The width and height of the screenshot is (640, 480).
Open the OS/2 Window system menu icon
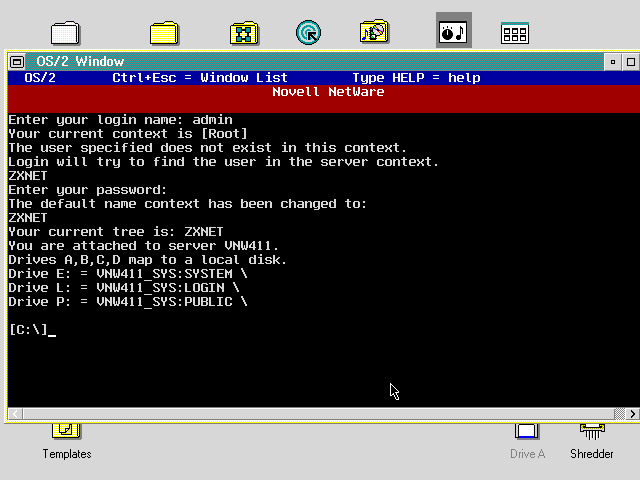17,62
